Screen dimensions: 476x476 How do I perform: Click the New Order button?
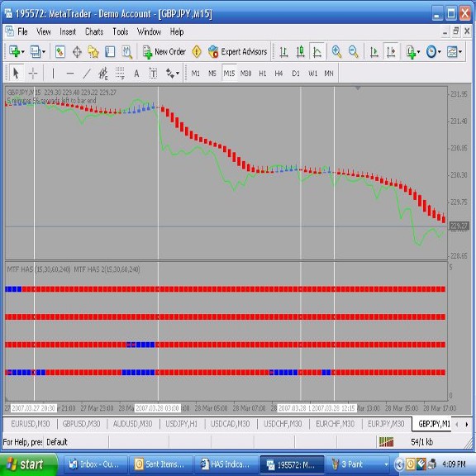click(x=164, y=52)
